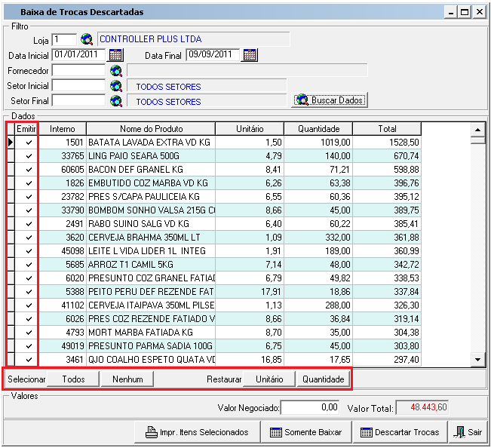Viewport: 491px width, 448px height.
Task: Select the Interno cell 33765
Action: click(x=63, y=156)
